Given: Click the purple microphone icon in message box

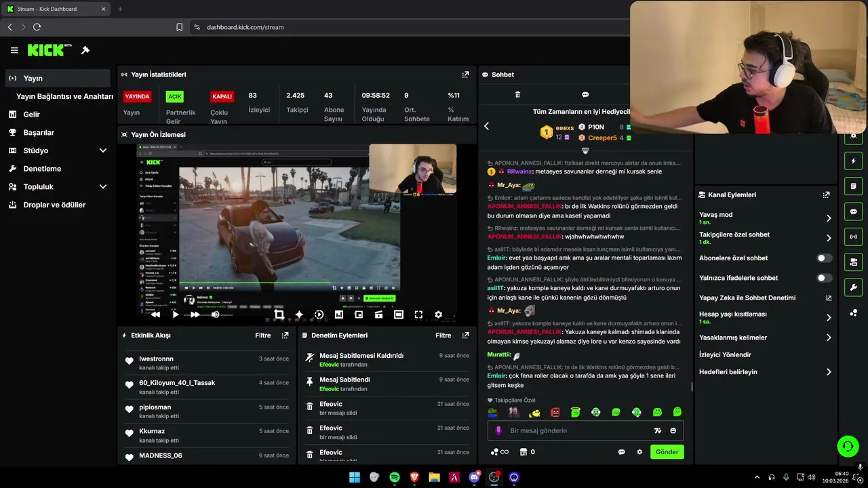Looking at the screenshot, I should point(498,430).
